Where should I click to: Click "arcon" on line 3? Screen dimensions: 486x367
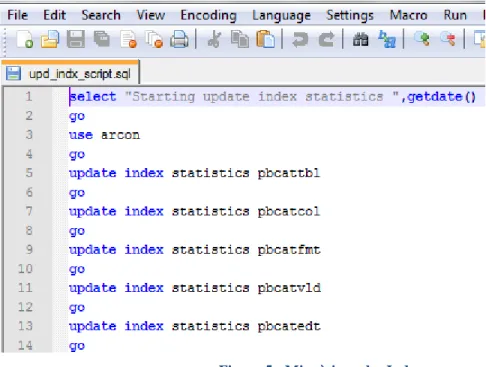tap(120, 135)
